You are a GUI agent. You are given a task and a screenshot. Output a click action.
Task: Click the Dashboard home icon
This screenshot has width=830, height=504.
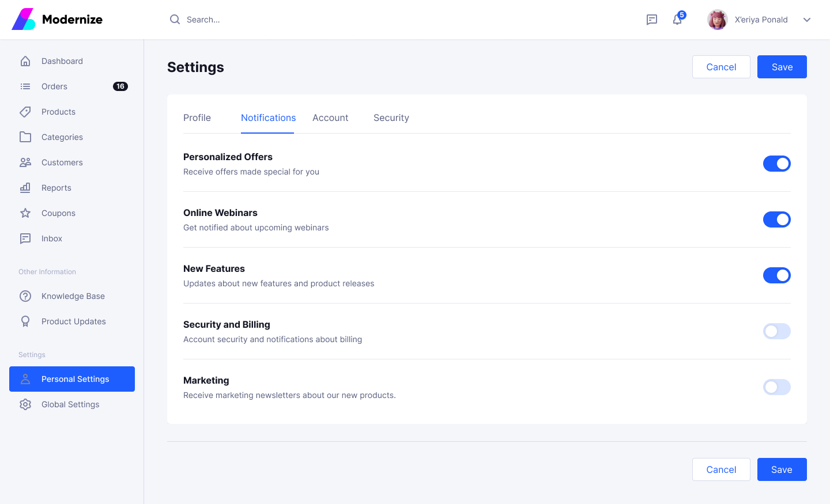[25, 61]
